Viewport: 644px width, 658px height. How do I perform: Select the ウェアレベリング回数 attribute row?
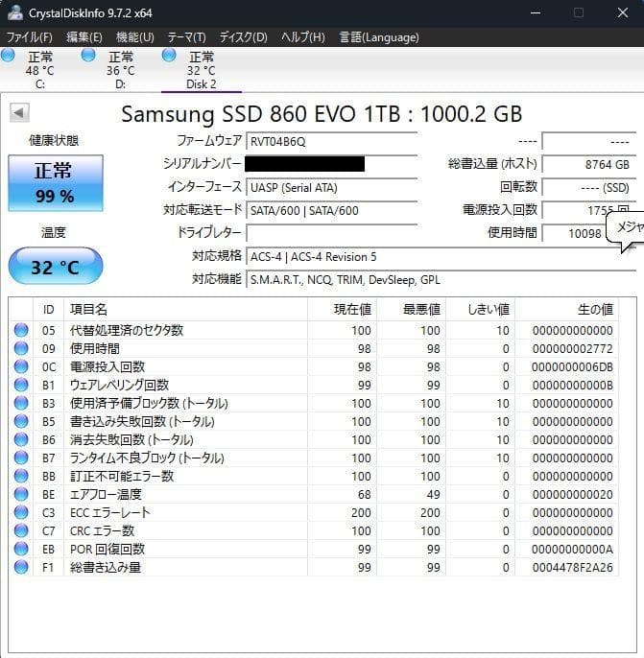pos(314,385)
